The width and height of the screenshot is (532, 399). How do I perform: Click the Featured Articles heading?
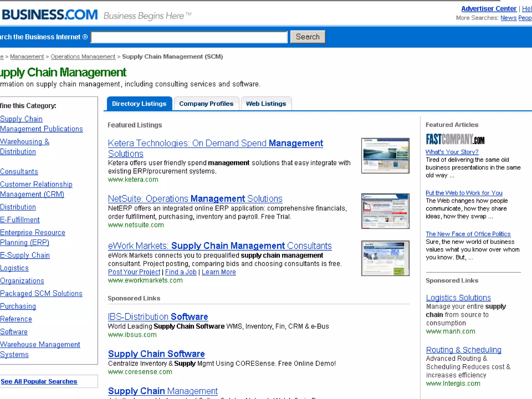tap(452, 125)
